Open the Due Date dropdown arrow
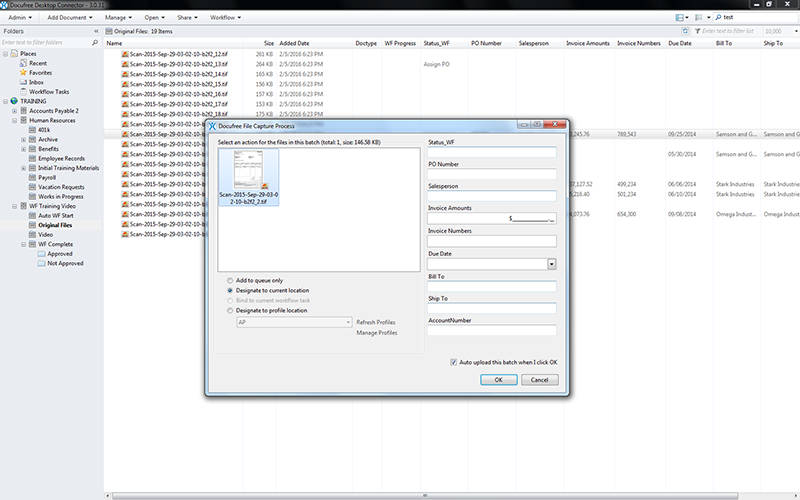This screenshot has width=800, height=500. coord(551,264)
